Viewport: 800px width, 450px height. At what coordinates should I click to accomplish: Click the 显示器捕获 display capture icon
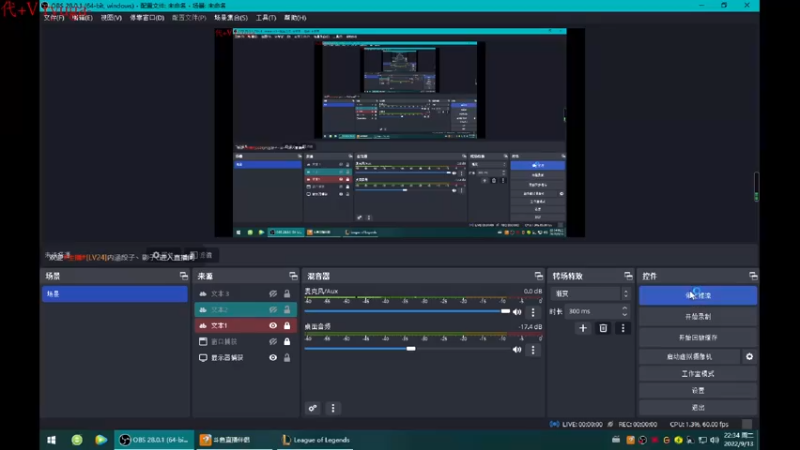click(203, 358)
